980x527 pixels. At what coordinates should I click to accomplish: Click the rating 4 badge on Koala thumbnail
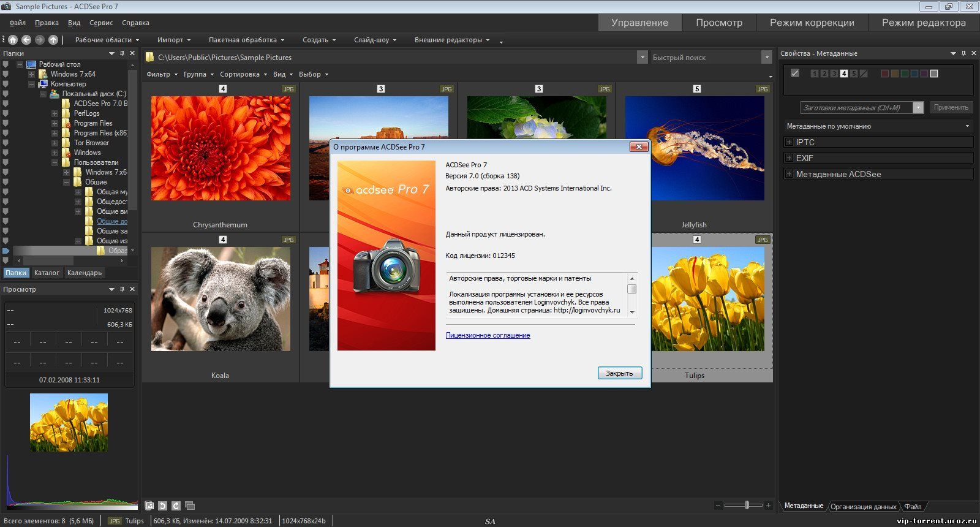223,240
